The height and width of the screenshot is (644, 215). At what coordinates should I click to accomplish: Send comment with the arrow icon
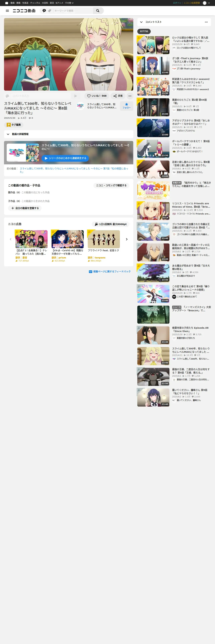[75, 96]
